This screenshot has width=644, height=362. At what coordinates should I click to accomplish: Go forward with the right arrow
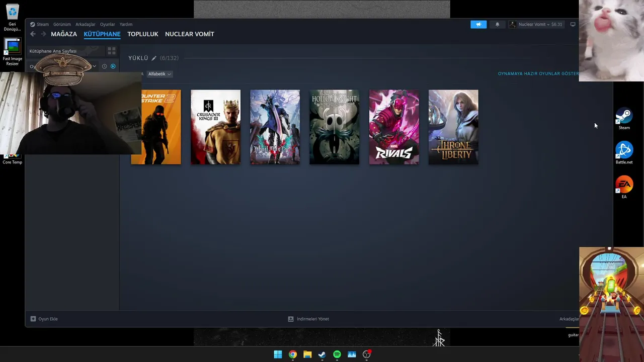43,34
